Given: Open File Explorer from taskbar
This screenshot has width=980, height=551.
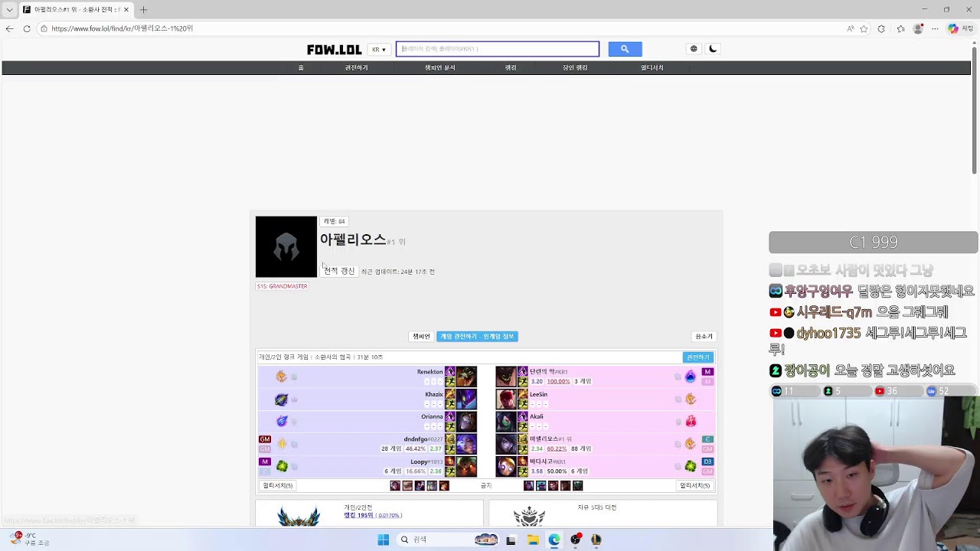Looking at the screenshot, I should point(533,540).
